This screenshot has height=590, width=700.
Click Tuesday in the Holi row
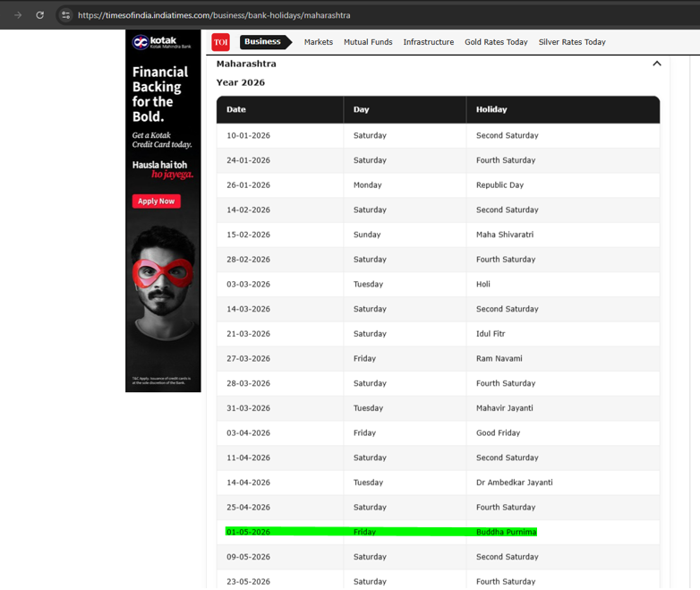click(x=368, y=284)
